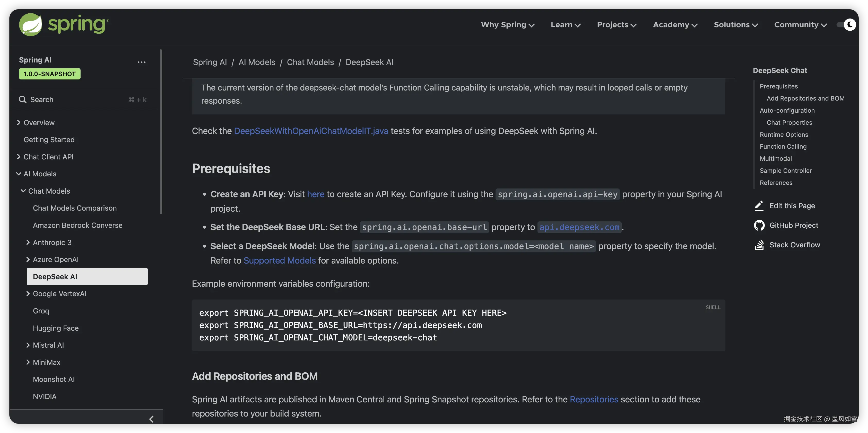The image size is (868, 433).
Task: Open the DeepSeekWithOpenAiChatModelIT.java link
Action: pyautogui.click(x=311, y=131)
